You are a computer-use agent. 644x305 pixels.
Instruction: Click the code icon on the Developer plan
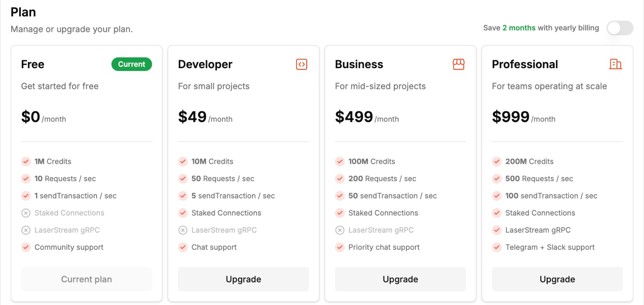[x=301, y=64]
